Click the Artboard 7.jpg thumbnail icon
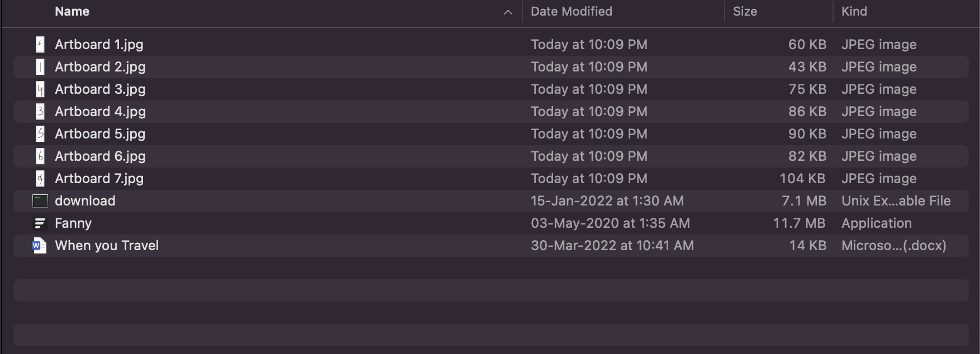 click(40, 178)
